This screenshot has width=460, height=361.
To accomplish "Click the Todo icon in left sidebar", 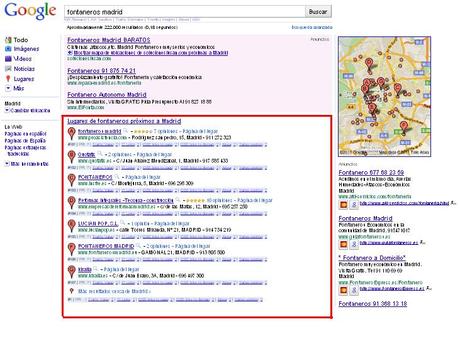I will click(8, 40).
